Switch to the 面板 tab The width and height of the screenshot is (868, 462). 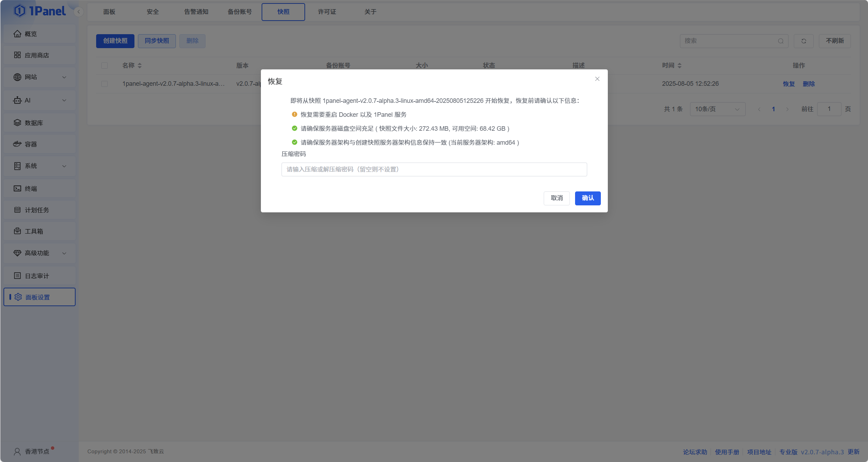[x=109, y=12]
